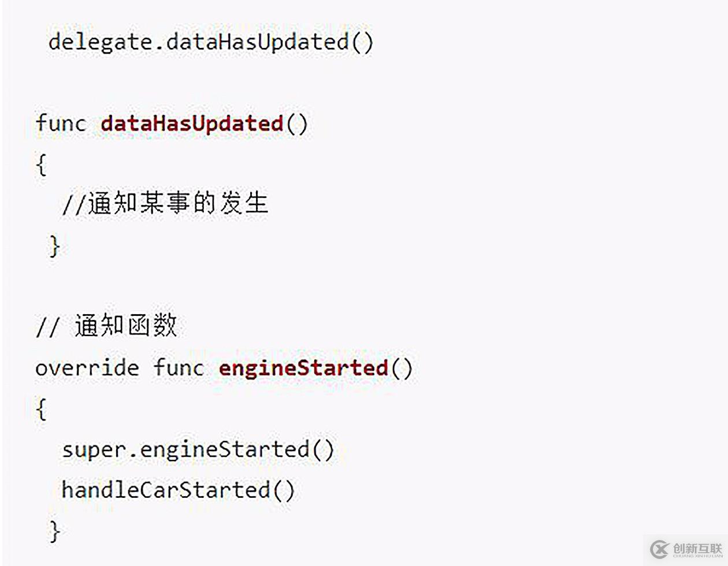This screenshot has height=566, width=728.
Task: Click opening brace below the override line
Action: coord(41,409)
